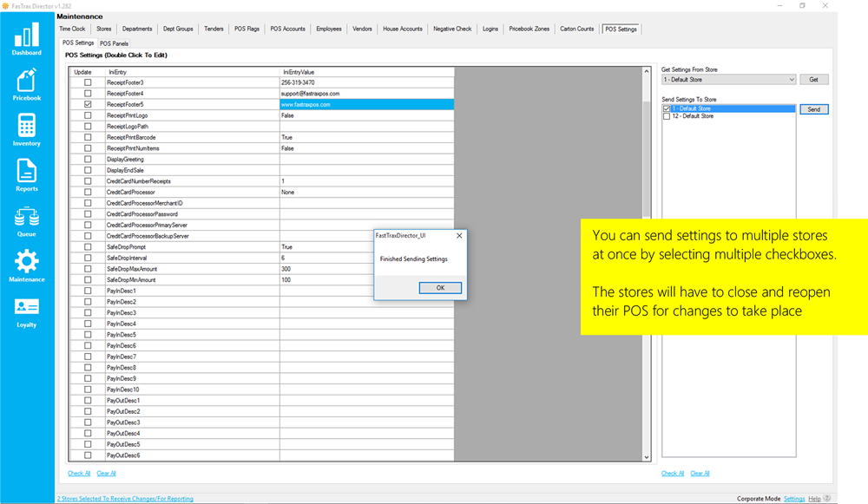Select the www.fastraxpos.com value cell
The image size is (868, 504).
[x=366, y=104]
